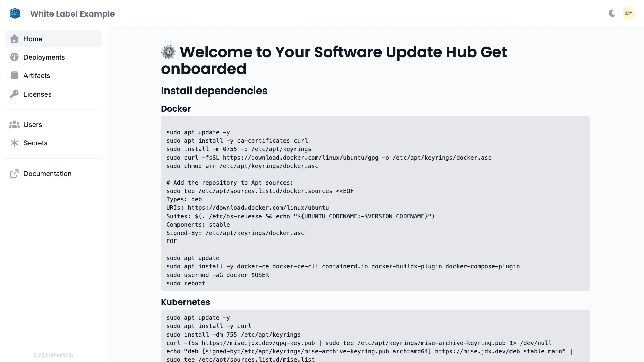Click line 'sudo install -m 0755 -d /etc/apt/keyrings'

coord(238,149)
